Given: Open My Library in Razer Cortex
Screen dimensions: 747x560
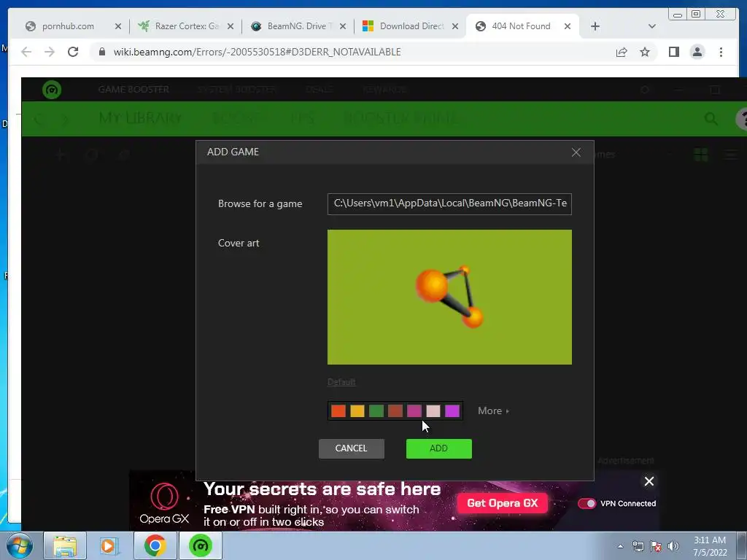Looking at the screenshot, I should click(140, 118).
